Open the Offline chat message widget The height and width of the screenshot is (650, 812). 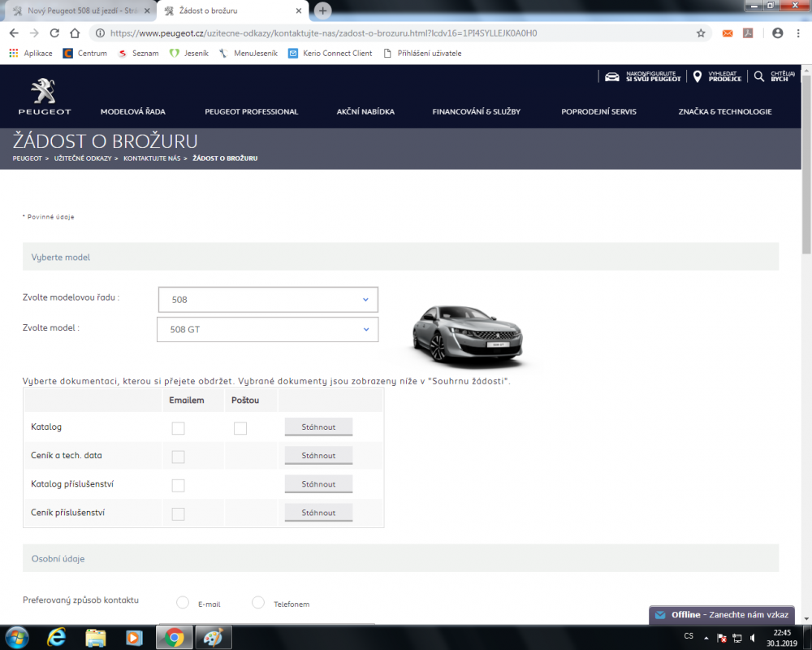pyautogui.click(x=721, y=615)
